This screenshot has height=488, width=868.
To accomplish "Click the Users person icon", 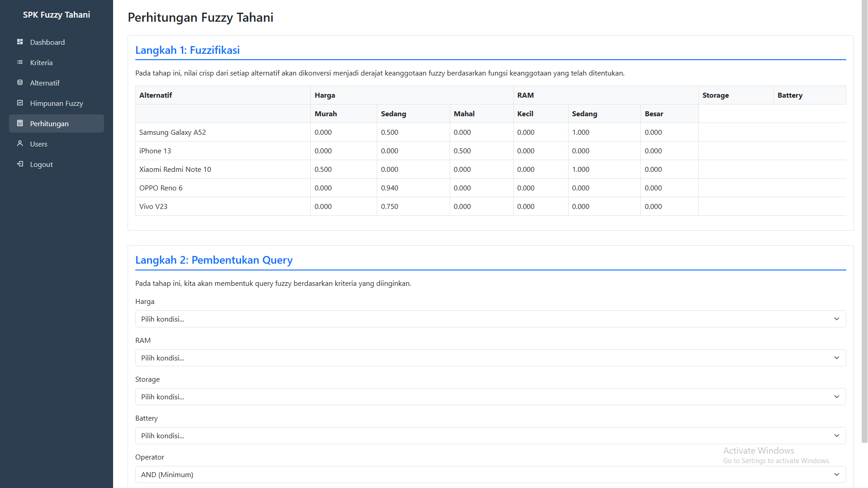I will tap(20, 143).
